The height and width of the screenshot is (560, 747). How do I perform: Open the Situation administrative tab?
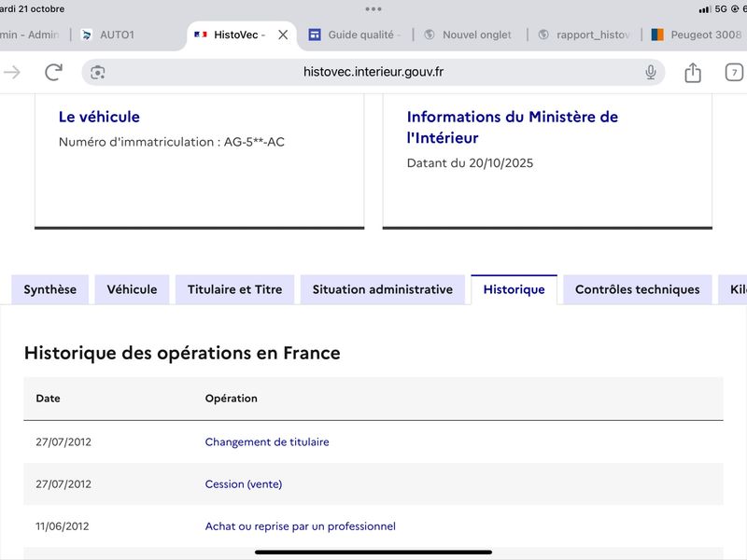tap(382, 289)
